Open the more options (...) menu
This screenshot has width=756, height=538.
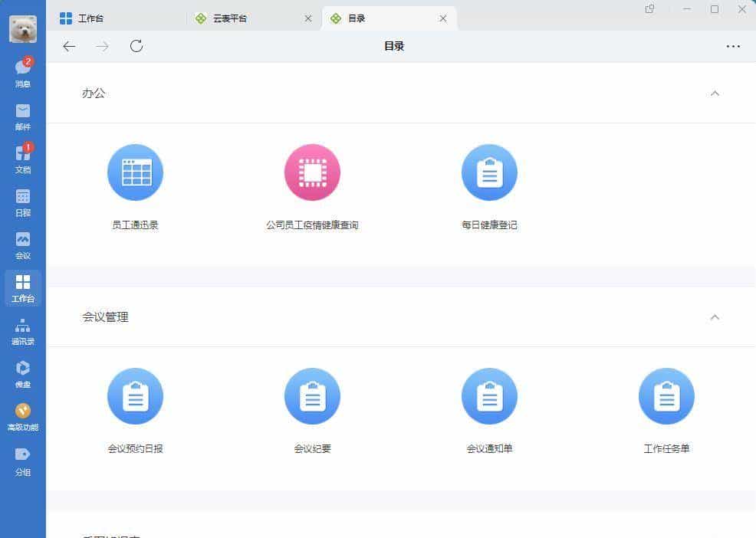click(x=733, y=46)
